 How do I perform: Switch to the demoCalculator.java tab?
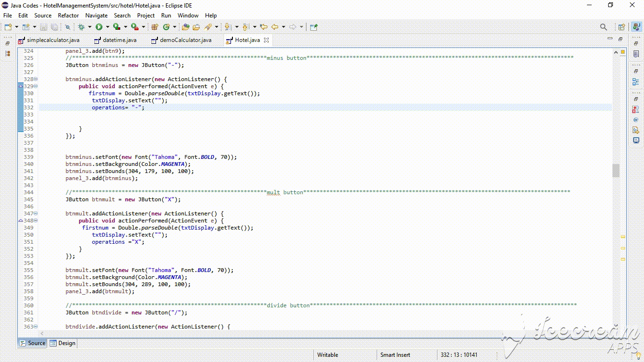click(185, 40)
